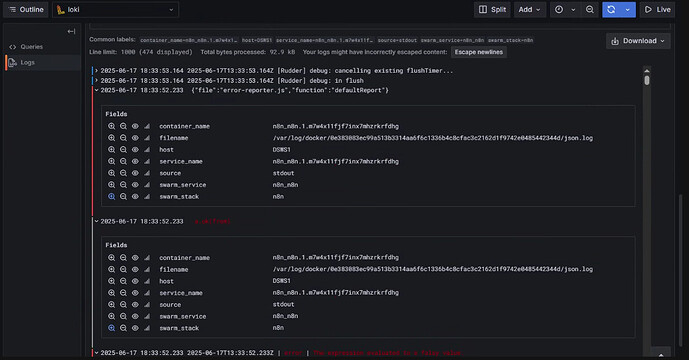Image resolution: width=689 pixels, height=360 pixels.
Task: Click the Split view button
Action: pyautogui.click(x=492, y=10)
